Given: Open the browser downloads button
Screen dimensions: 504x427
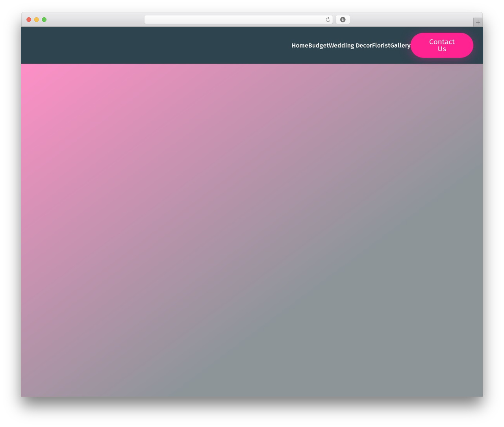Looking at the screenshot, I should pos(343,20).
